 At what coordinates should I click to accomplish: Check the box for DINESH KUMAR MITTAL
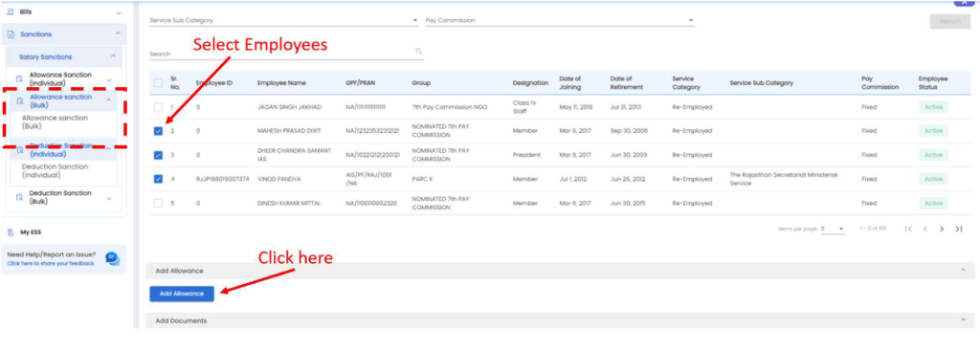[158, 203]
